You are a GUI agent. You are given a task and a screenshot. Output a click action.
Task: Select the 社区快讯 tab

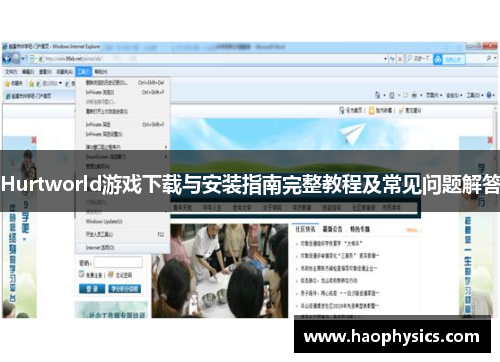(x=305, y=229)
